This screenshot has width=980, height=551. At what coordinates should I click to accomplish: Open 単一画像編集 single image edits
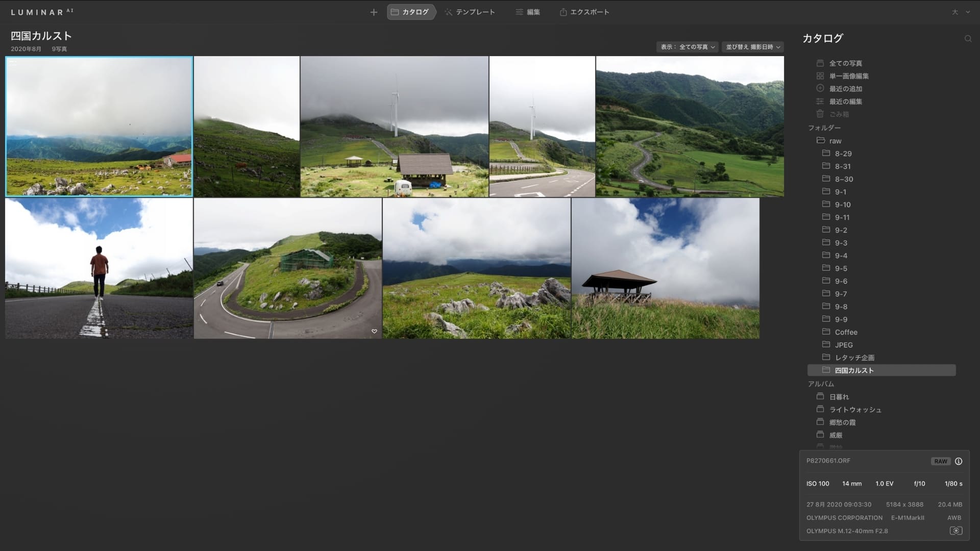pos(848,76)
